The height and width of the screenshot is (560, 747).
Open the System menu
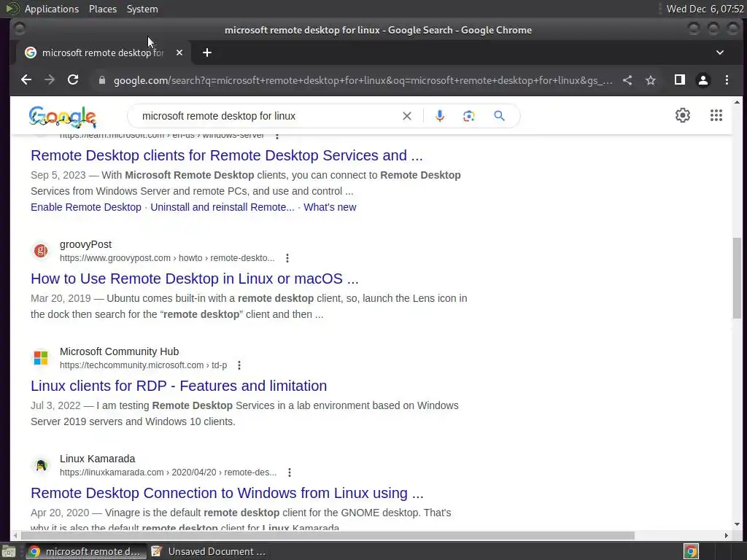click(142, 9)
